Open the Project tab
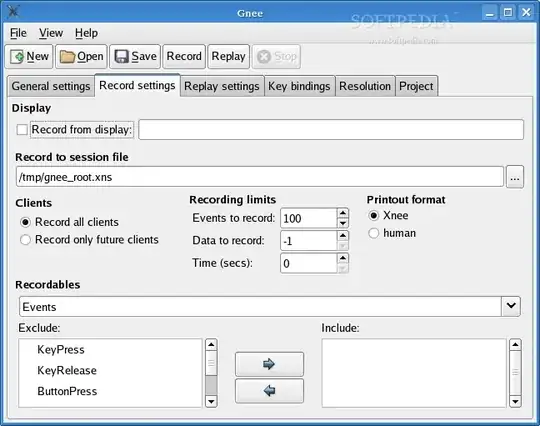 coord(416,86)
